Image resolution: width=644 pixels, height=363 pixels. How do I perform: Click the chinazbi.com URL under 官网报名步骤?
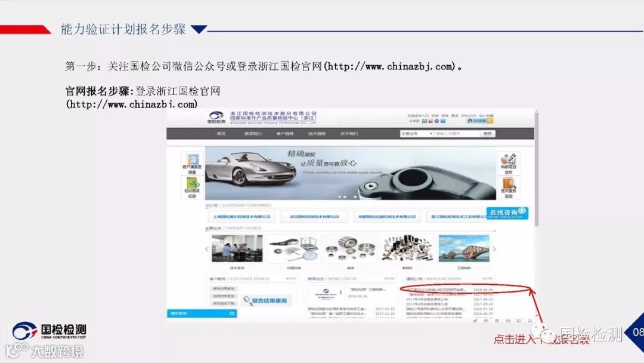point(132,104)
